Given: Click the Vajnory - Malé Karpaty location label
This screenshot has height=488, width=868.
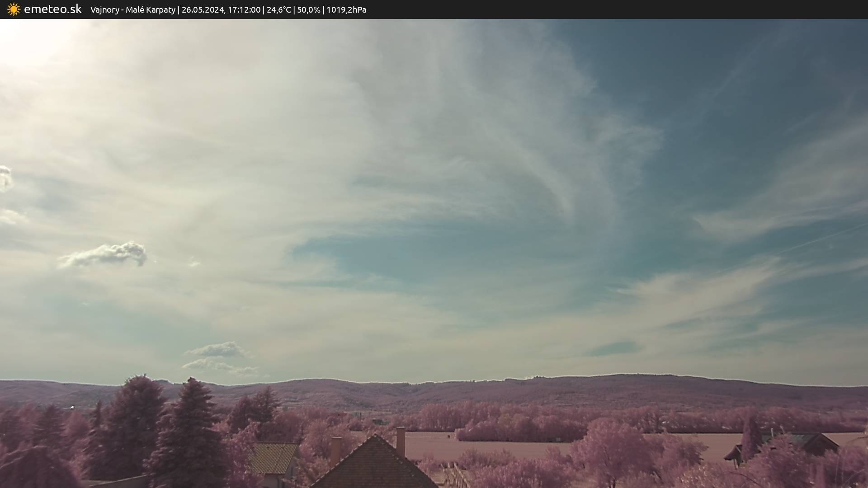Looking at the screenshot, I should (132, 9).
